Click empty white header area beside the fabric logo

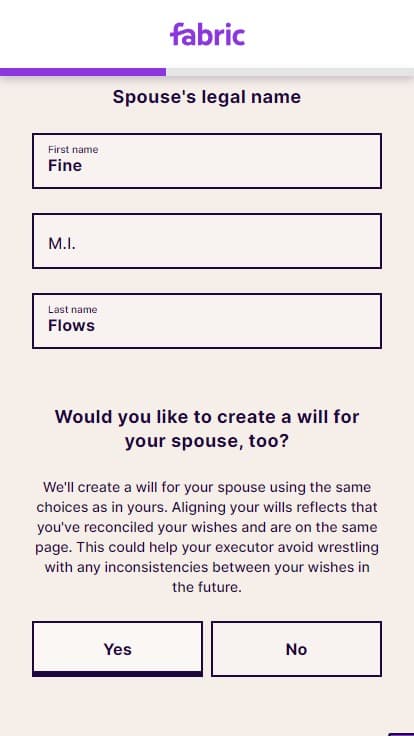(329, 34)
